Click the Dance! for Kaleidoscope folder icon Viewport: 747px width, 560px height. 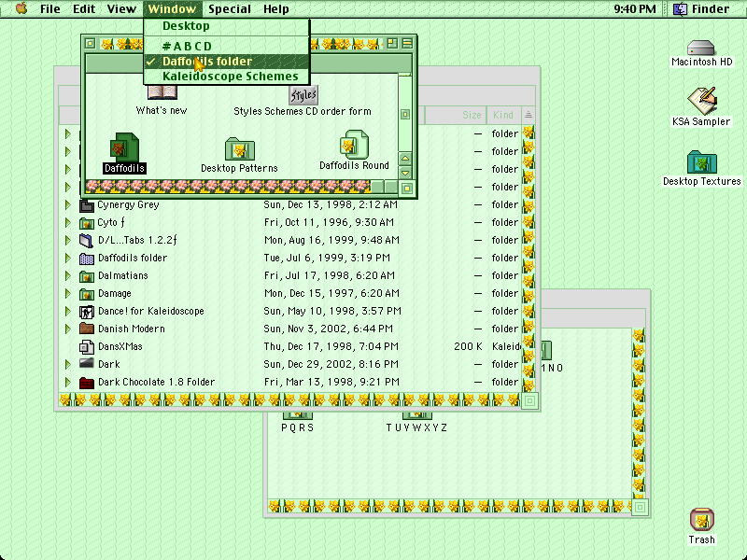86,312
